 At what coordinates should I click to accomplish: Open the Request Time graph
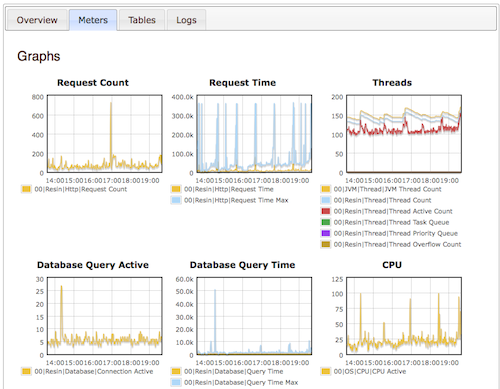[x=254, y=134]
